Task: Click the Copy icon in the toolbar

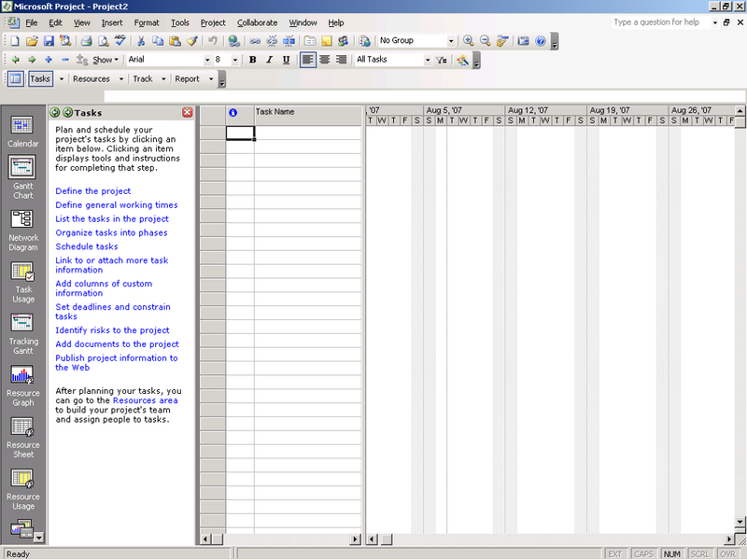Action: click(158, 41)
